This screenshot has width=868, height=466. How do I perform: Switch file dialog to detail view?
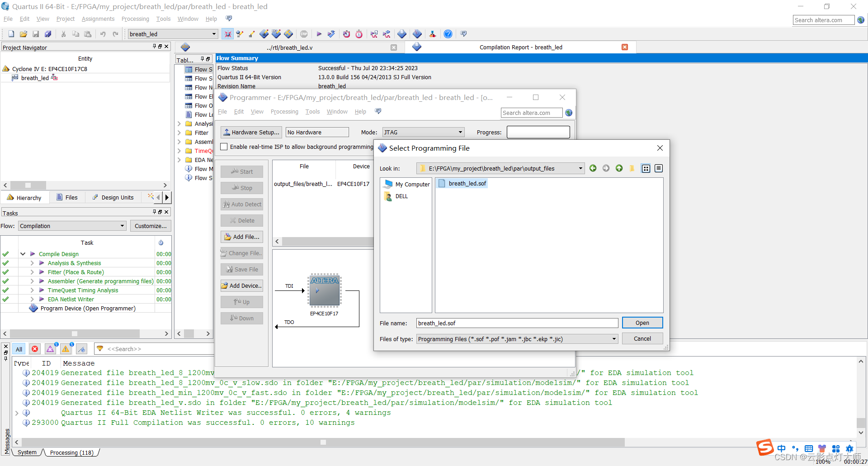[x=659, y=168]
